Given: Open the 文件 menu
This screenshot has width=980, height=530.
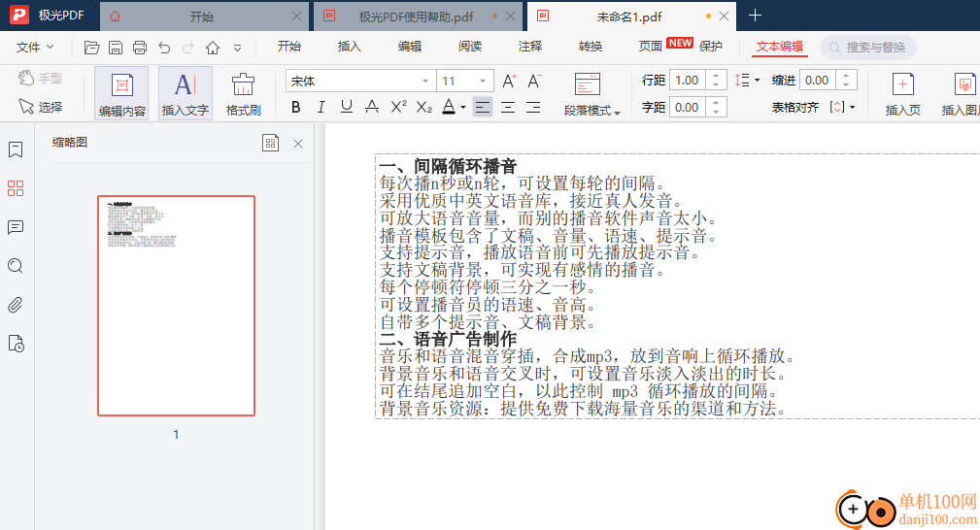Looking at the screenshot, I should point(35,47).
